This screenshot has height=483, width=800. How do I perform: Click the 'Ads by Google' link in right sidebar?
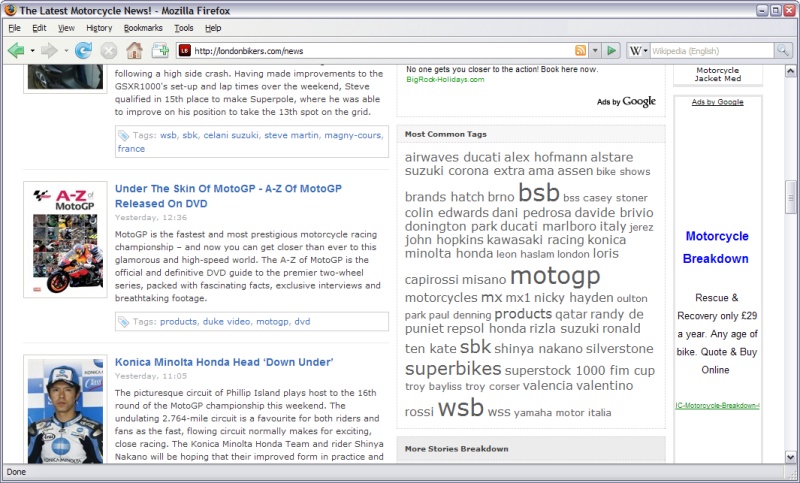(717, 102)
